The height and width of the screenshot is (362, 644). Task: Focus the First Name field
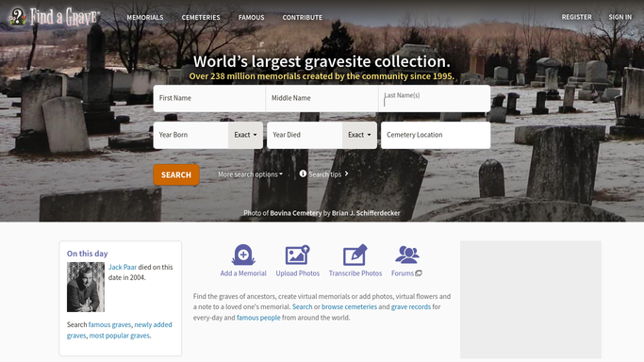coord(209,98)
